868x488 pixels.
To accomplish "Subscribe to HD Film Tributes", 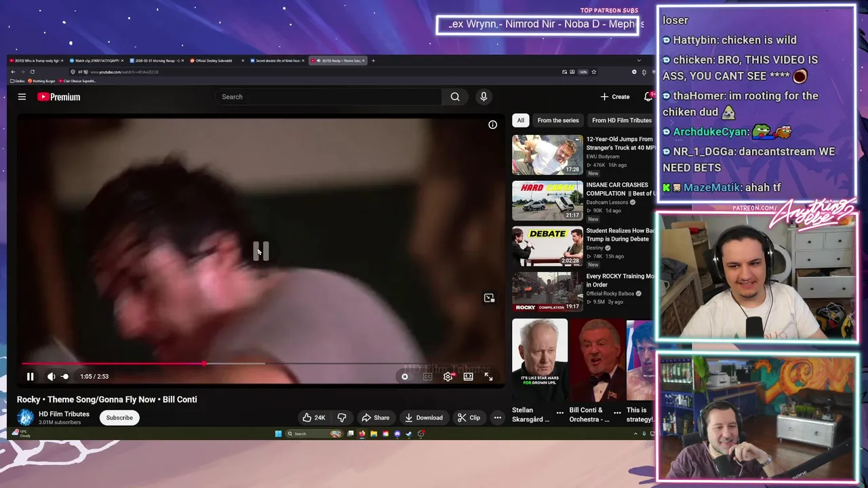I will (x=119, y=418).
